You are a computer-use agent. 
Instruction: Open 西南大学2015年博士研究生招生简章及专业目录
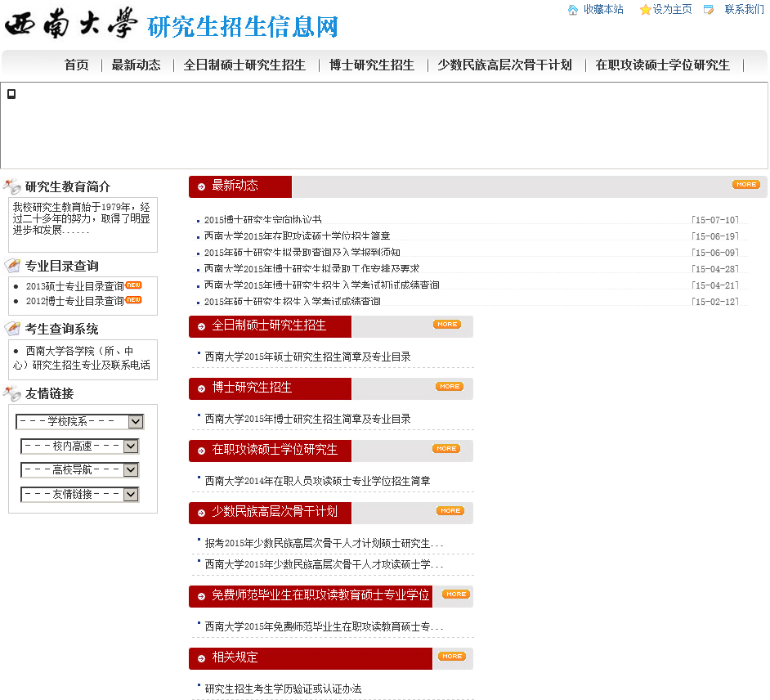(x=307, y=419)
